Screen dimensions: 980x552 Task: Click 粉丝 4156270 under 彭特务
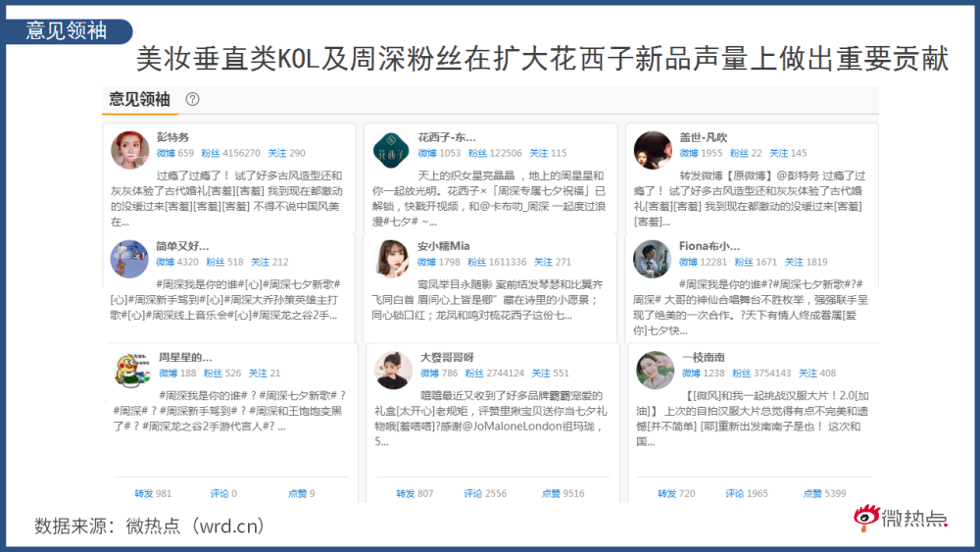coord(230,153)
